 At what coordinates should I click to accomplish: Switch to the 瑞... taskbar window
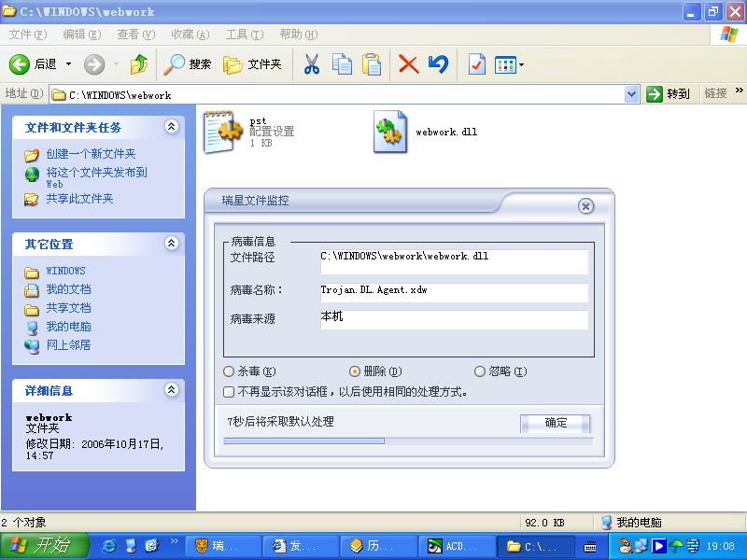223,546
